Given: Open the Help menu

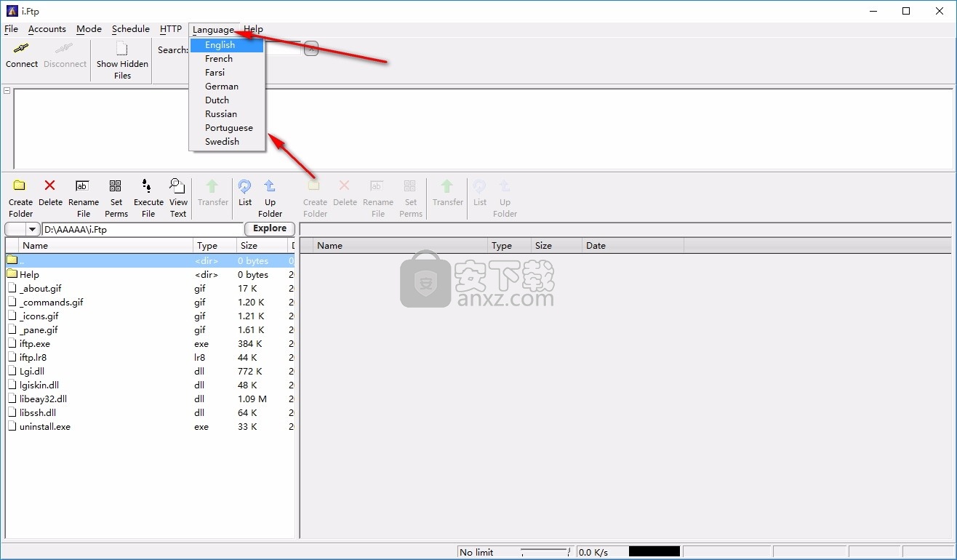Looking at the screenshot, I should point(253,29).
